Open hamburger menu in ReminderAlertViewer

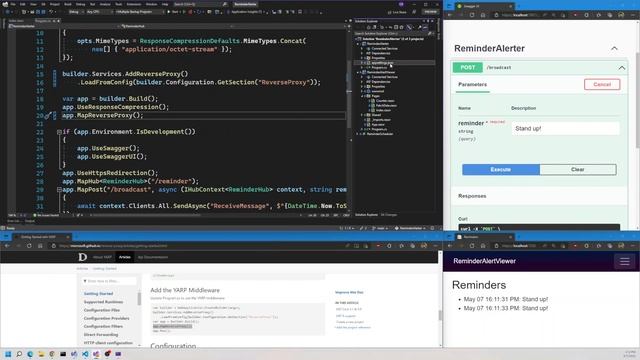click(624, 261)
